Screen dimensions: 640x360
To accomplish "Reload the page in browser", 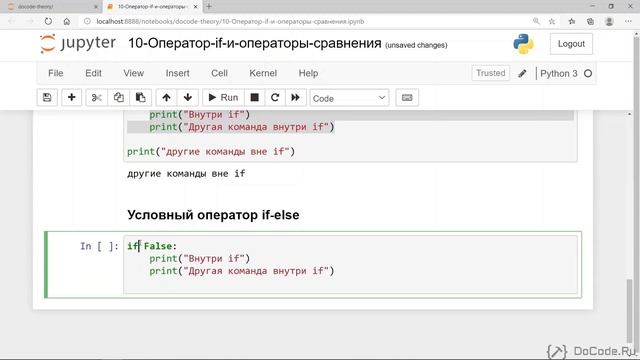I will (x=48, y=21).
